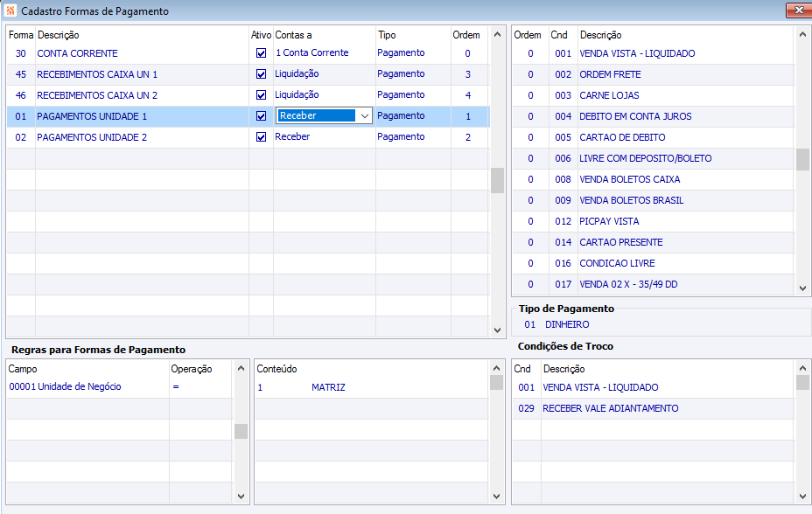This screenshot has height=514, width=812.
Task: Select CARTAO DE DEBITO condition
Action: (622, 137)
